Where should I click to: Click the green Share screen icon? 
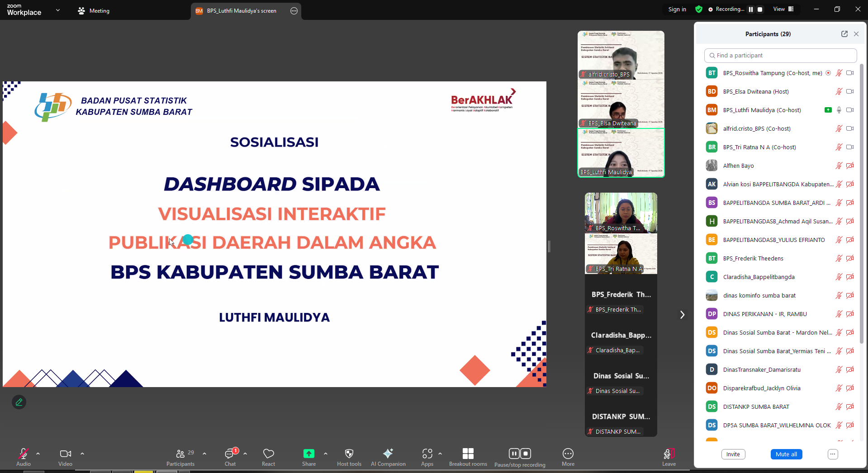[309, 454]
